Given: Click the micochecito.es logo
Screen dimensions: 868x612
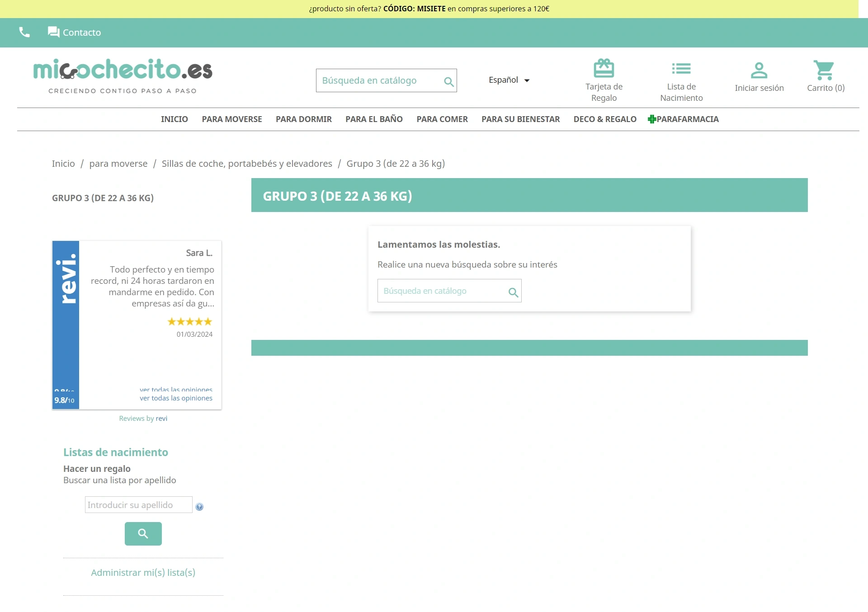Looking at the screenshot, I should (x=123, y=75).
